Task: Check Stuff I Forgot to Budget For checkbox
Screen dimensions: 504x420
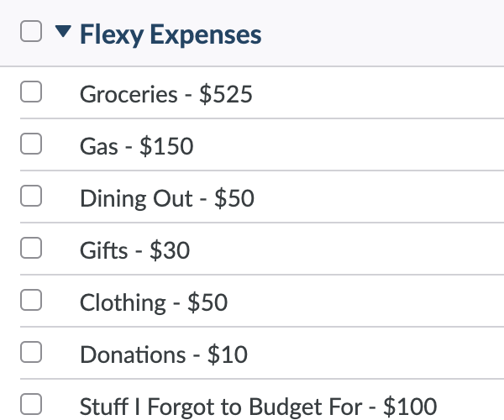Action: click(x=31, y=404)
